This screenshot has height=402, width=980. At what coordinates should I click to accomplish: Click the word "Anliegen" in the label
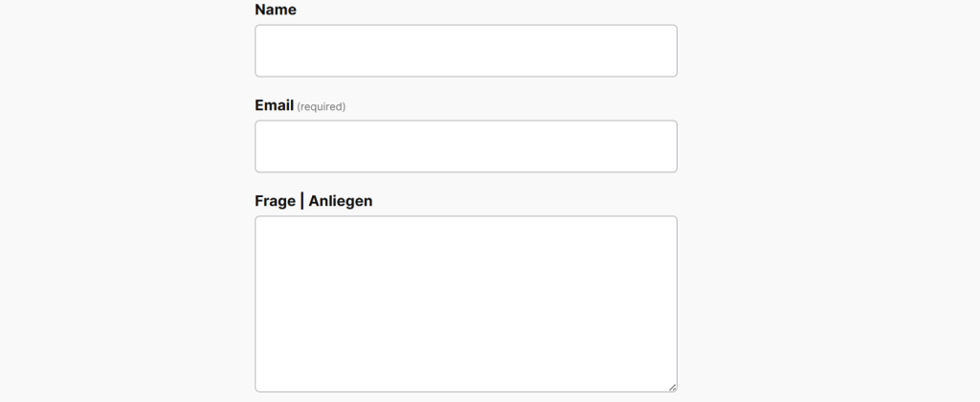point(340,201)
